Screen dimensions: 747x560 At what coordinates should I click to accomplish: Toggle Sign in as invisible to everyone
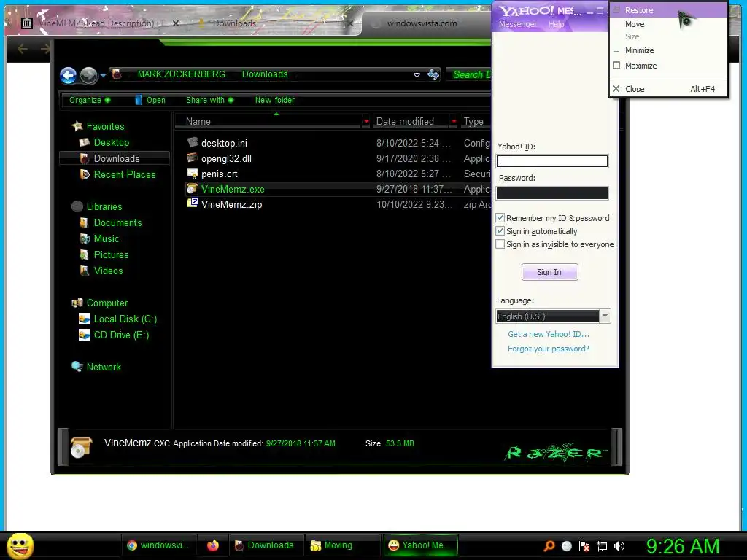(x=500, y=244)
